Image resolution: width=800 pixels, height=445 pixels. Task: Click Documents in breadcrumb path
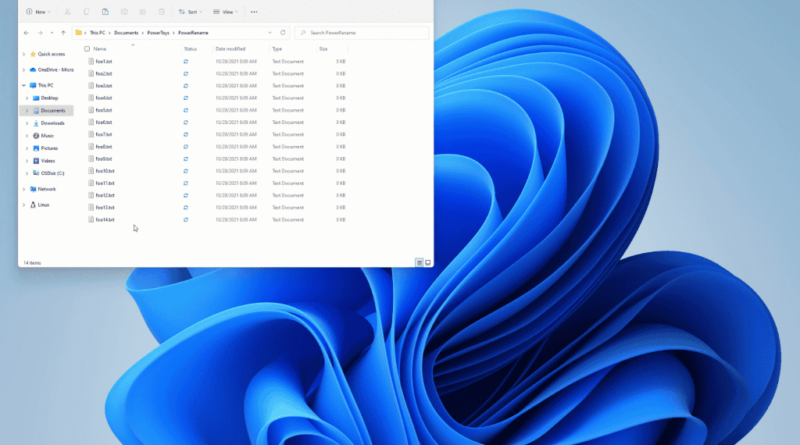[x=126, y=33]
